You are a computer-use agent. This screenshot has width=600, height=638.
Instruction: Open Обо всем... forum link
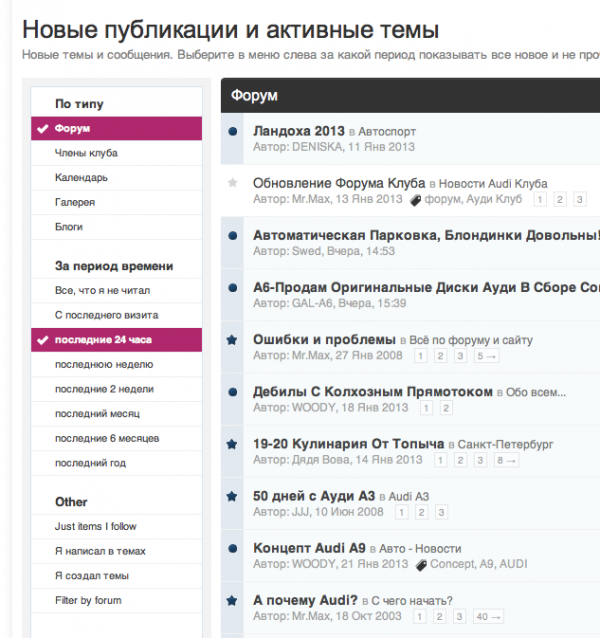coord(536,392)
